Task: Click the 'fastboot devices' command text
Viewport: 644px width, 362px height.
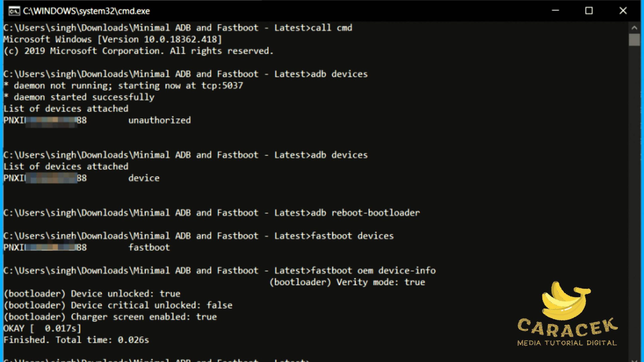Action: pos(352,236)
